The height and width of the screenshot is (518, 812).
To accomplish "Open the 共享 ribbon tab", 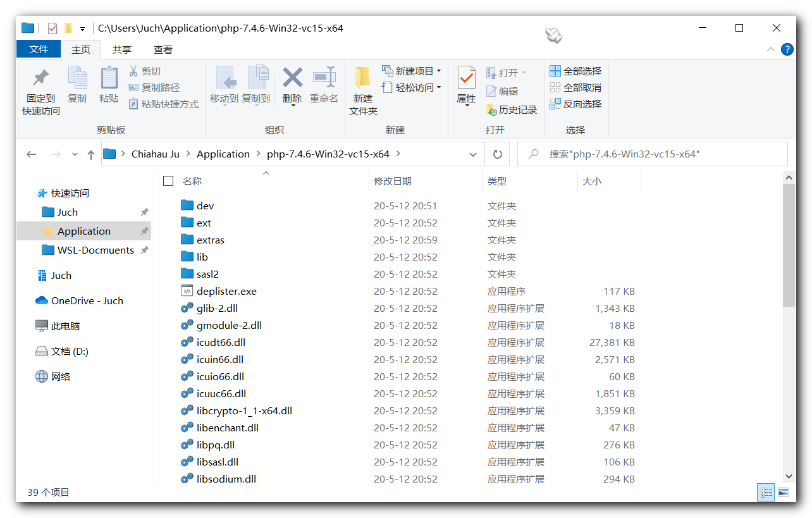I will (x=122, y=49).
